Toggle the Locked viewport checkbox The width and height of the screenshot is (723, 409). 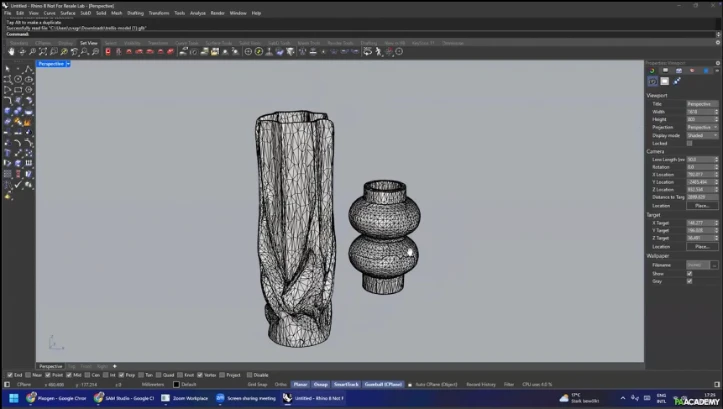tap(689, 143)
